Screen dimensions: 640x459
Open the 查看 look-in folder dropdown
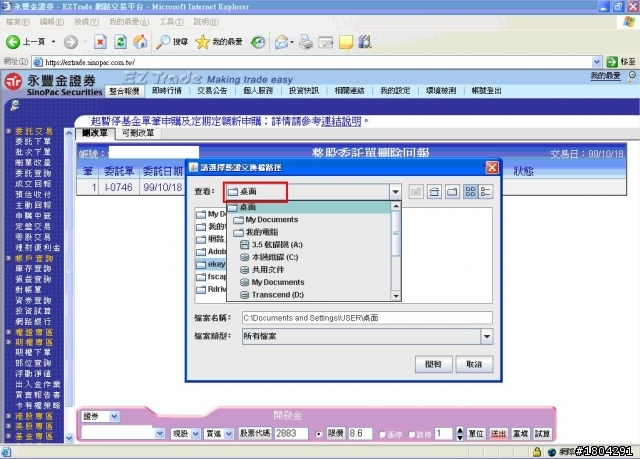395,192
